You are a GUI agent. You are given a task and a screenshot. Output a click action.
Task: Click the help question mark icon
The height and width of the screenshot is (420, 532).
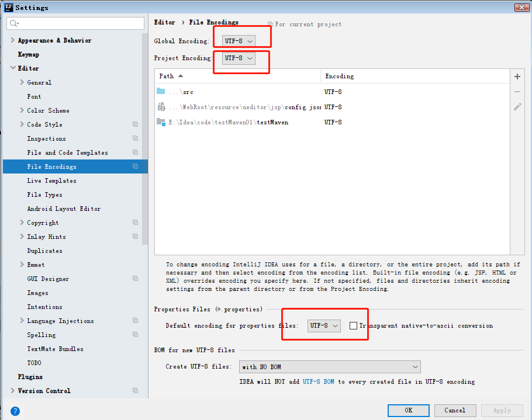[15, 411]
